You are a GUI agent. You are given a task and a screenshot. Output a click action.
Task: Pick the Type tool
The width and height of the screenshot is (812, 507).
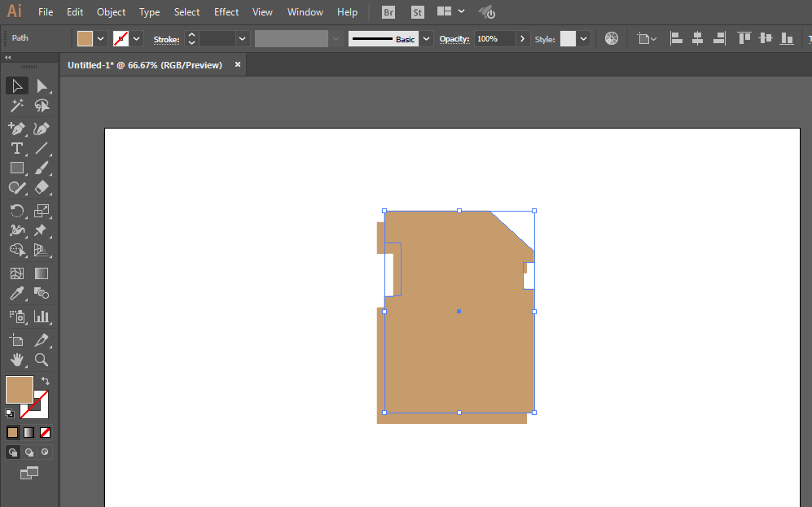(x=17, y=148)
